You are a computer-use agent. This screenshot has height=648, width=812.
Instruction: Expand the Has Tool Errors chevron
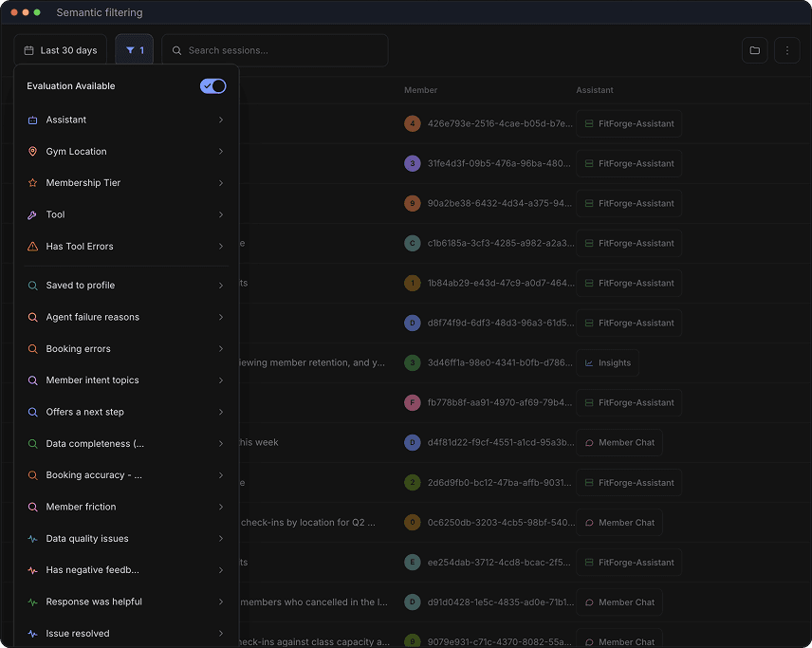click(221, 246)
